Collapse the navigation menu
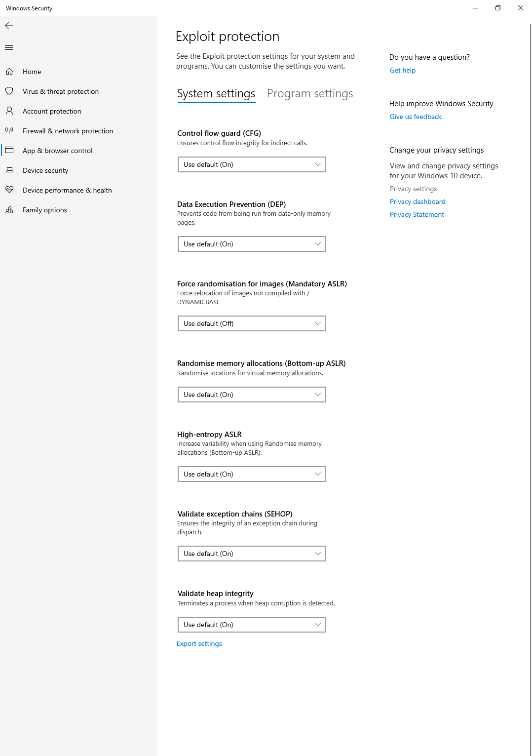Image resolution: width=532 pixels, height=756 pixels. 9,47
